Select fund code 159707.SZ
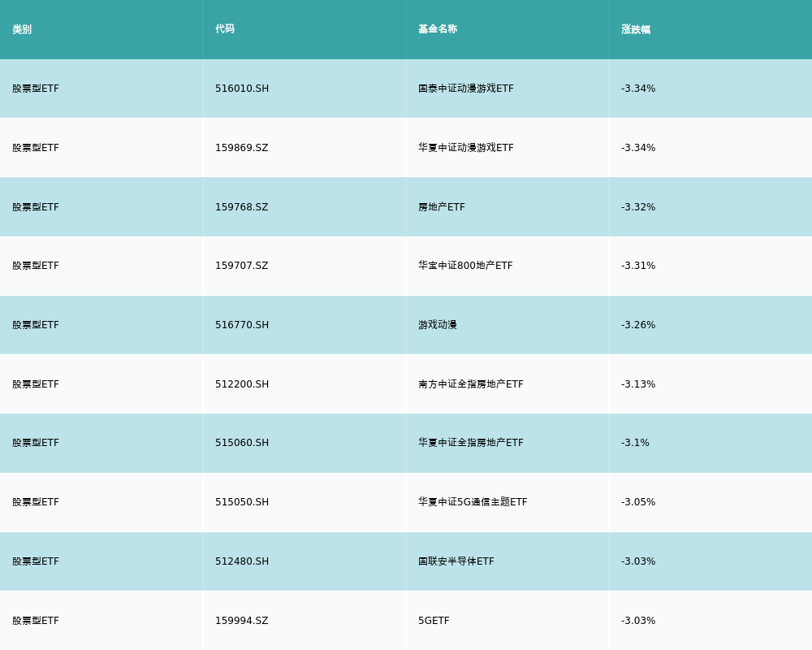The height and width of the screenshot is (650, 812). pos(242,266)
